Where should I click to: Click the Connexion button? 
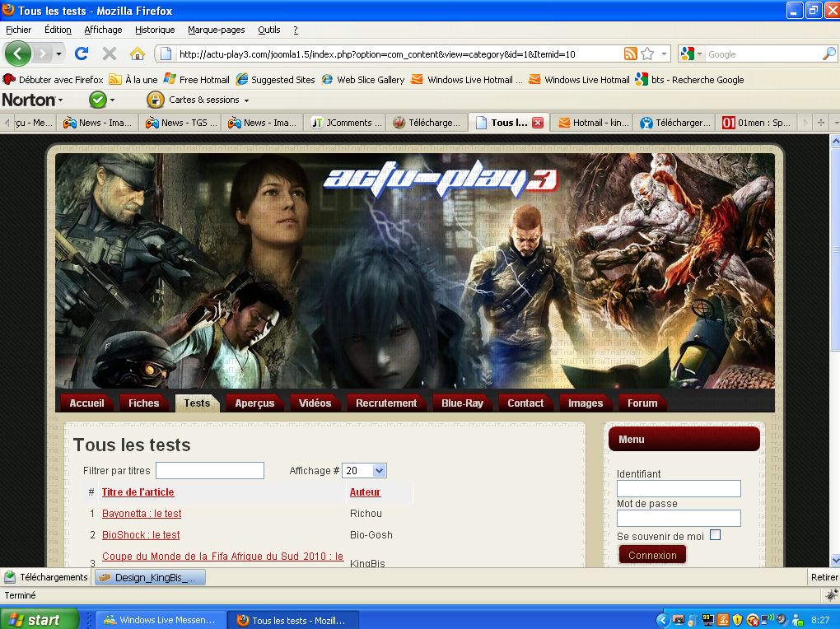pyautogui.click(x=652, y=555)
